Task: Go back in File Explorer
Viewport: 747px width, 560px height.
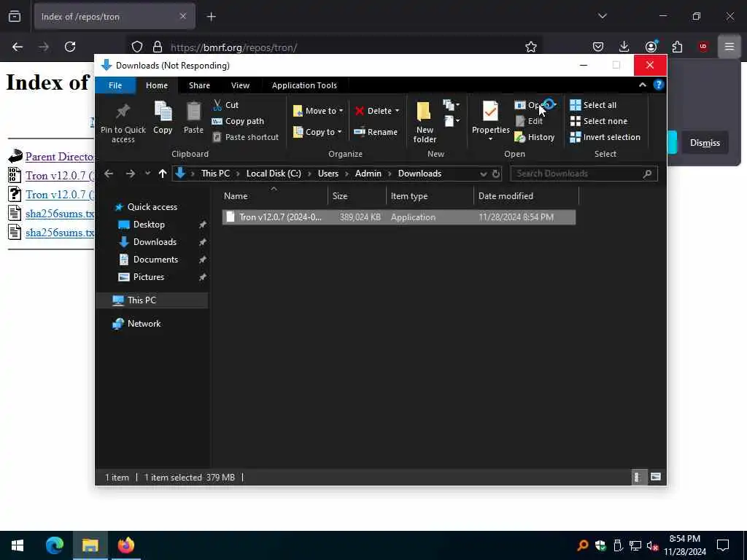Action: (109, 174)
